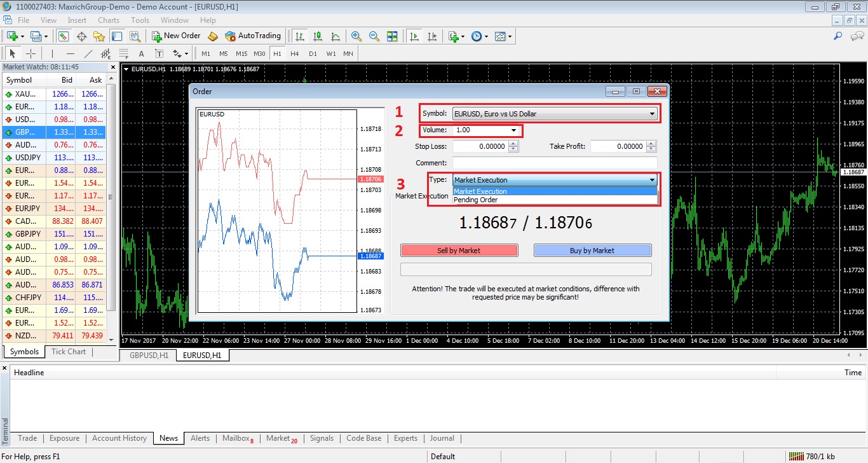Expand the Volume dropdown
This screenshot has width=868, height=463.
(513, 130)
